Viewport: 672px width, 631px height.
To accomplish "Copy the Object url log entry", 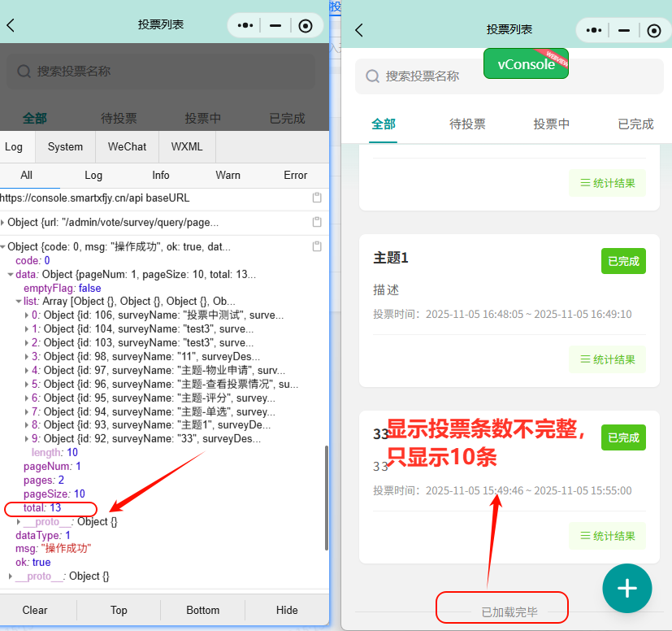I will pos(317,222).
